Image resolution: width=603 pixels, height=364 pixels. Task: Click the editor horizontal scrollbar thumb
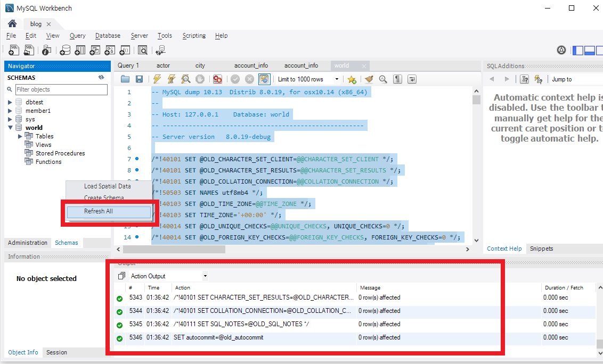(174, 250)
